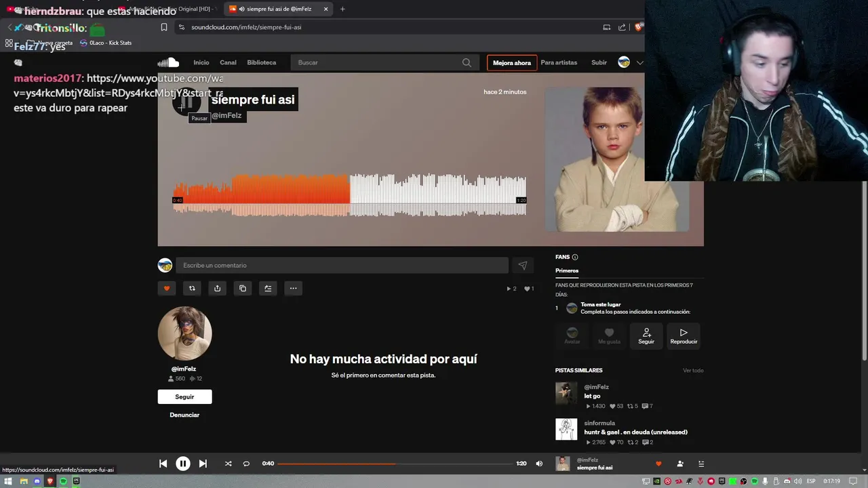Viewport: 868px width, 488px height.
Task: Open Brave Shields icon
Action: 639,27
